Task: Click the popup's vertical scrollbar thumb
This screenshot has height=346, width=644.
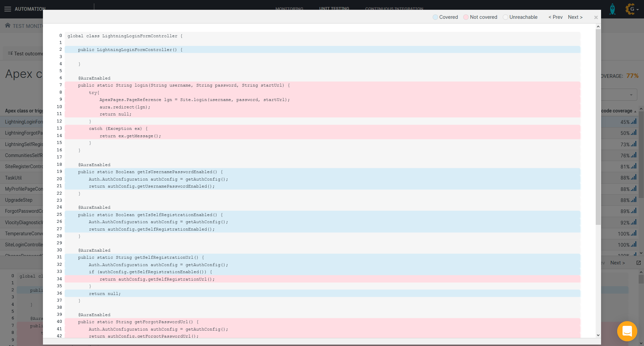Action: [598, 128]
